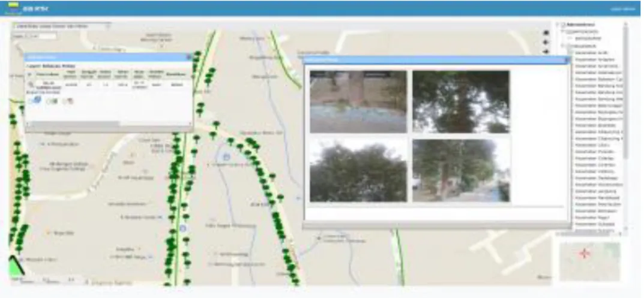
Task: Click the second green export icon in the report popup
Action: [53, 101]
